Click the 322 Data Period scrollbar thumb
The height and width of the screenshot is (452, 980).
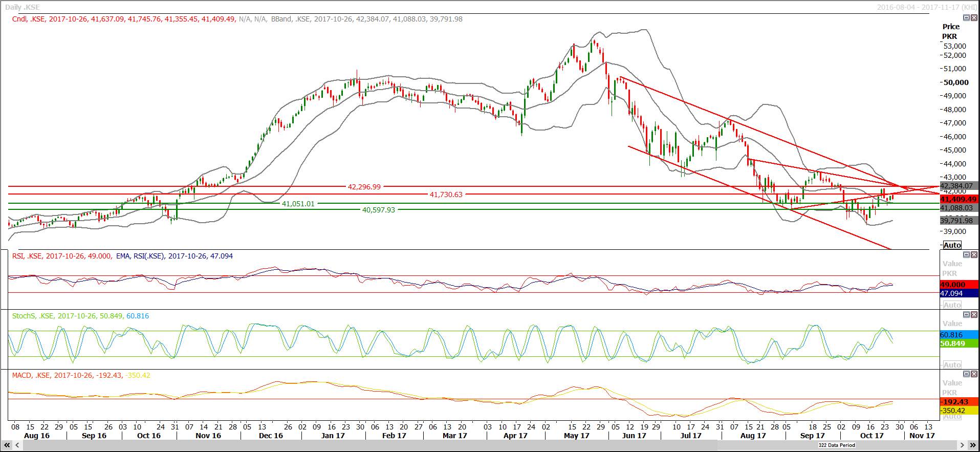tap(837, 445)
